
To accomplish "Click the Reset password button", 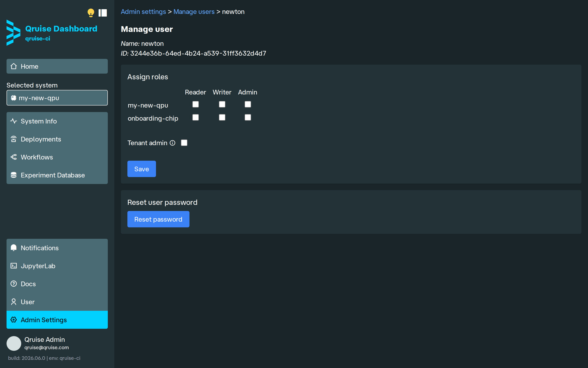I will click(158, 219).
